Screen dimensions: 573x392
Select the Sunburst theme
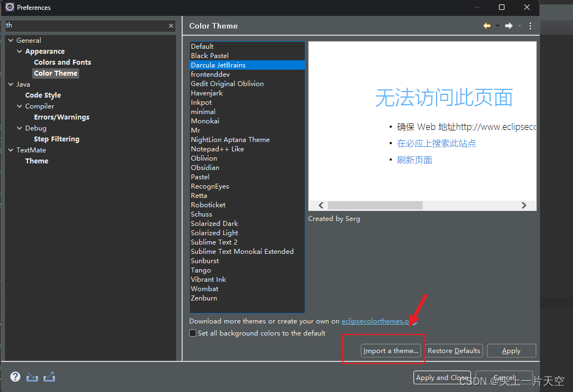click(x=247, y=261)
